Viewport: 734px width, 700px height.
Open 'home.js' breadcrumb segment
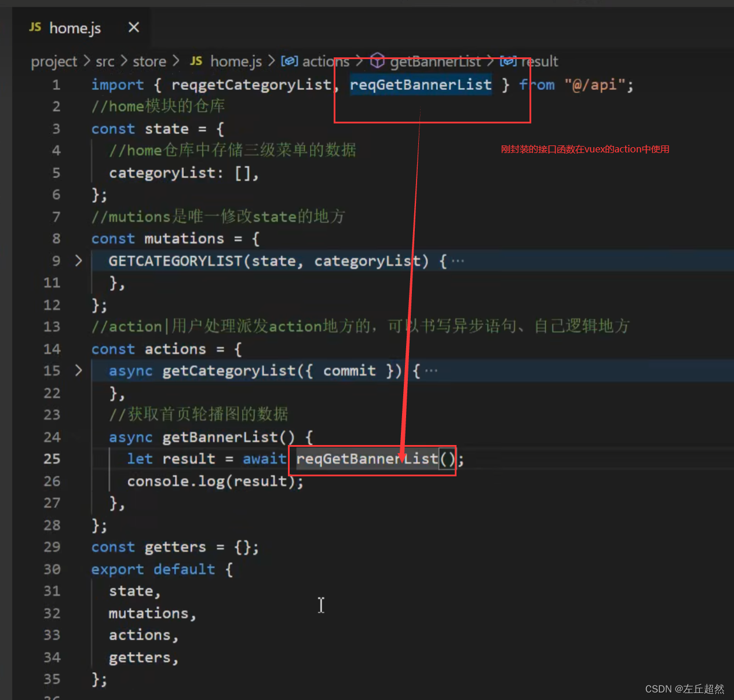coord(236,61)
